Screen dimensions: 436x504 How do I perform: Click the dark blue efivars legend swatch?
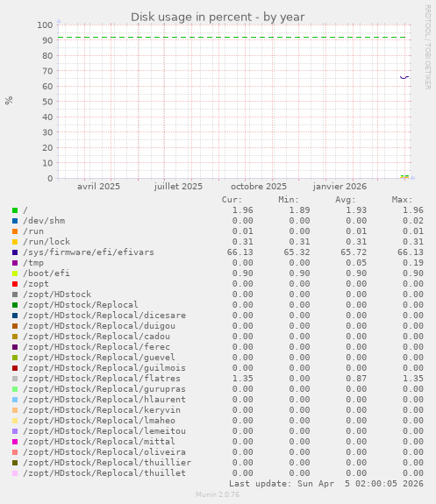point(15,252)
